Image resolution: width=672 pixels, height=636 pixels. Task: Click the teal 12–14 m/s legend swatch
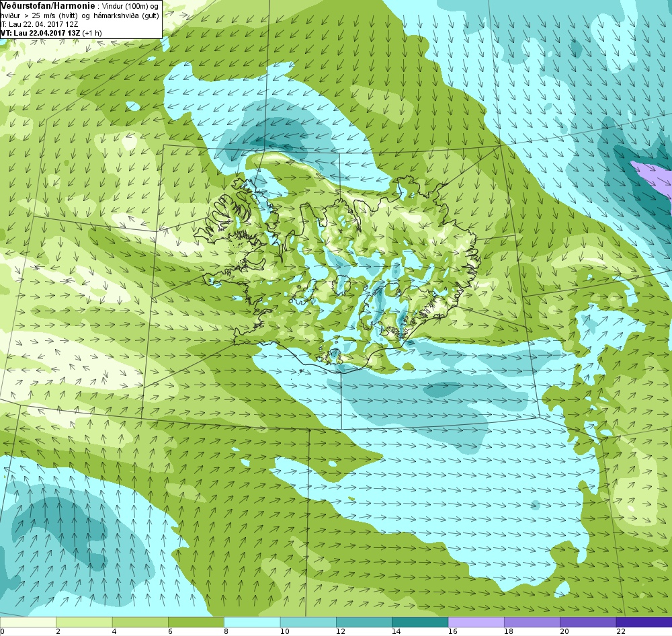364,622
